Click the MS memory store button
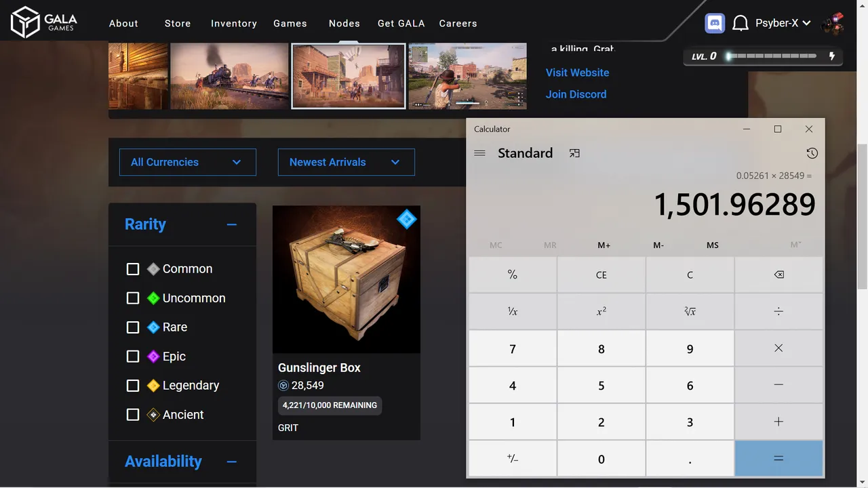 pos(713,245)
